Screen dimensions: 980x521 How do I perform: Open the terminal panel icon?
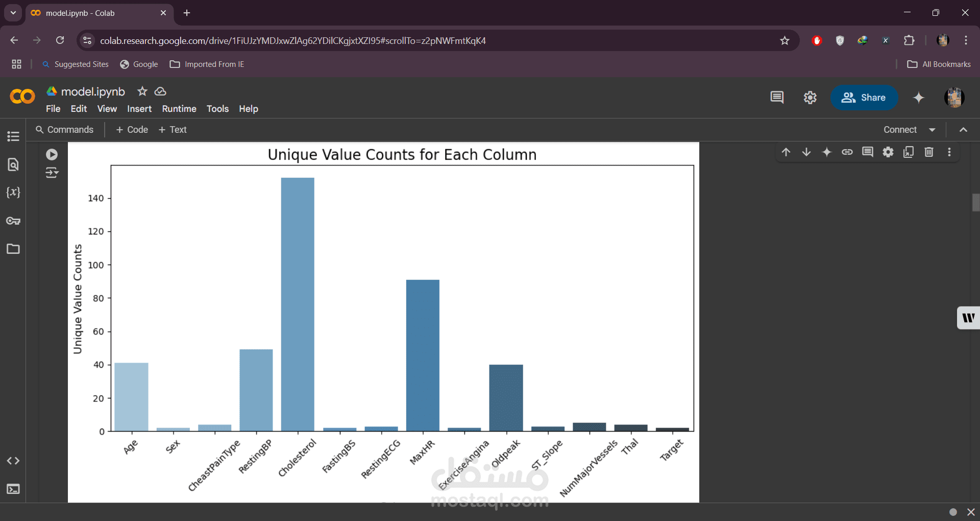pyautogui.click(x=13, y=489)
